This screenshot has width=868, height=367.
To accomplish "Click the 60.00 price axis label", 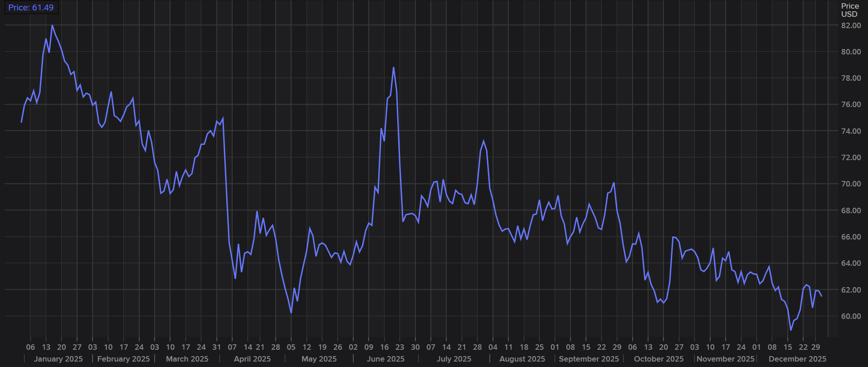I will pos(851,316).
